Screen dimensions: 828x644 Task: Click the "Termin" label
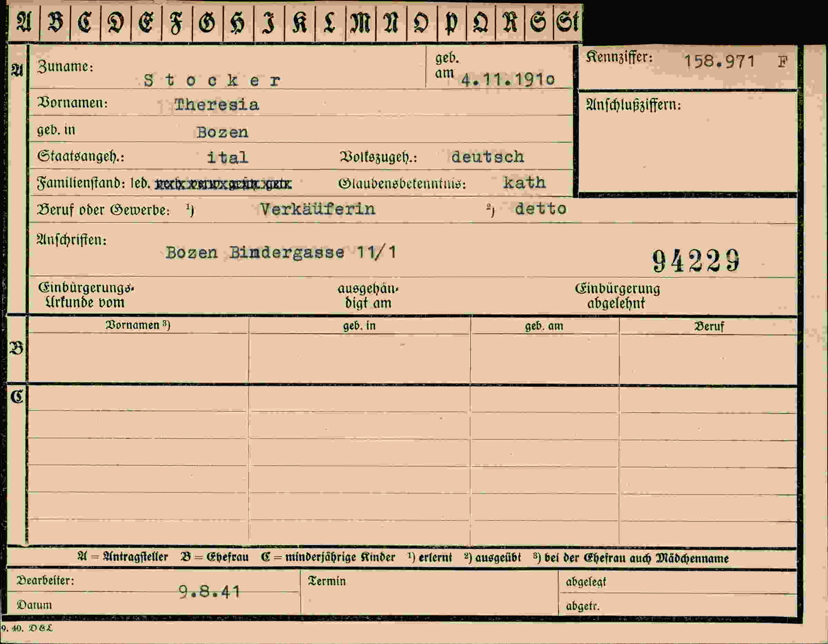click(x=327, y=581)
